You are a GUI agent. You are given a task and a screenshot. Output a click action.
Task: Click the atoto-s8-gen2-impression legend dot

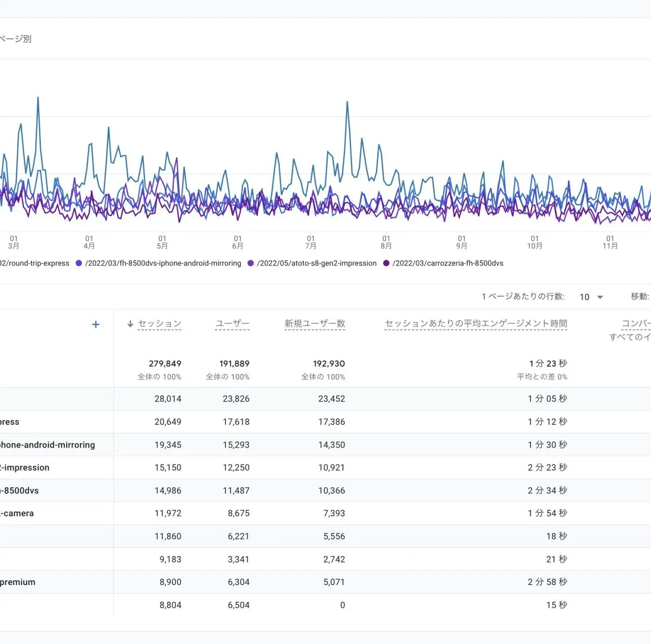tap(251, 263)
